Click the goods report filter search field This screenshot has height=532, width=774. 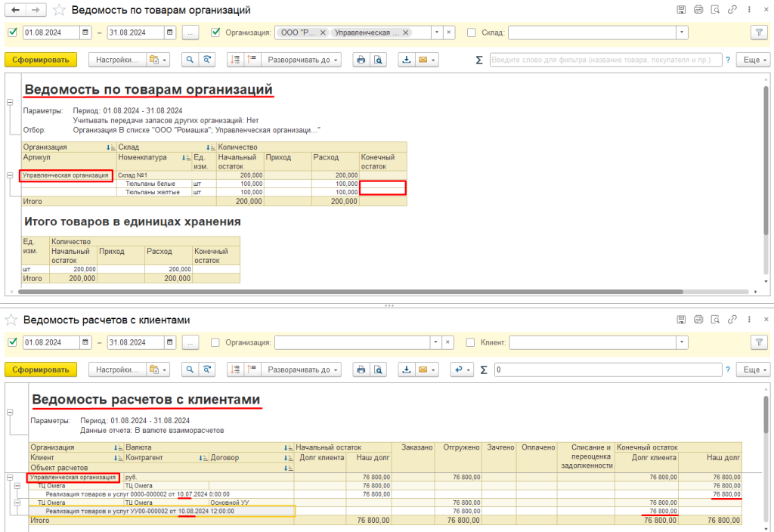(605, 60)
